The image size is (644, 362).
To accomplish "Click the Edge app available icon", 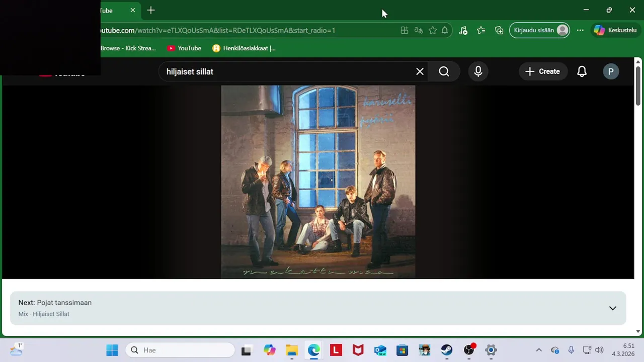I will click(x=404, y=30).
